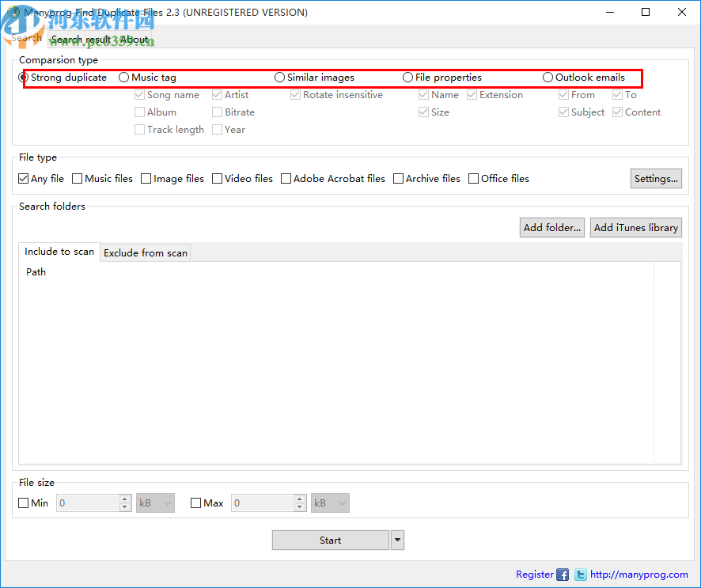
Task: Select the Similar images comparison type
Action: coord(279,78)
